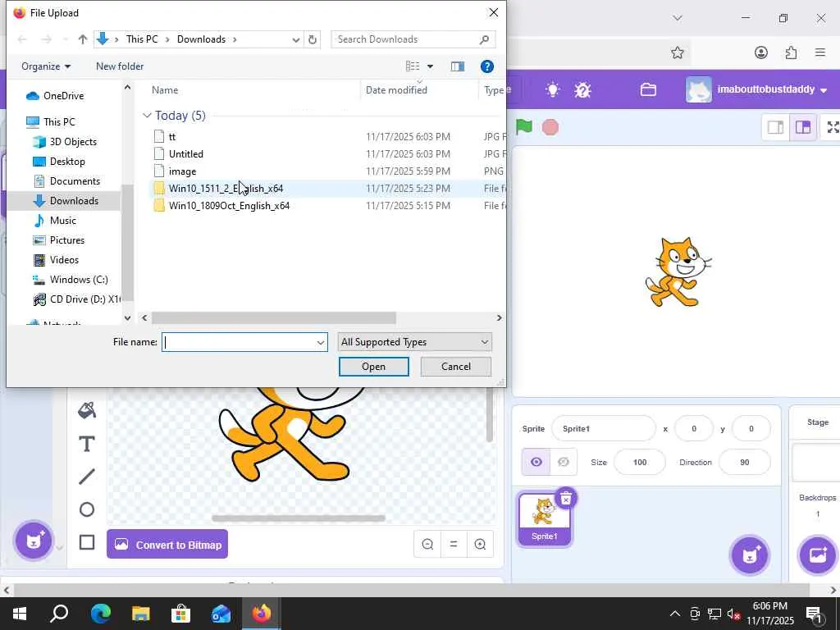Open All Supported Types file filter

pos(414,342)
